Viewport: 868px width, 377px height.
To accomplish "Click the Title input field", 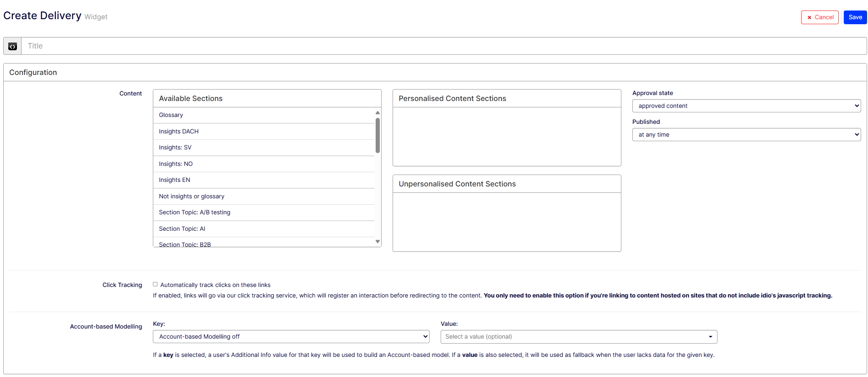I will coord(444,46).
